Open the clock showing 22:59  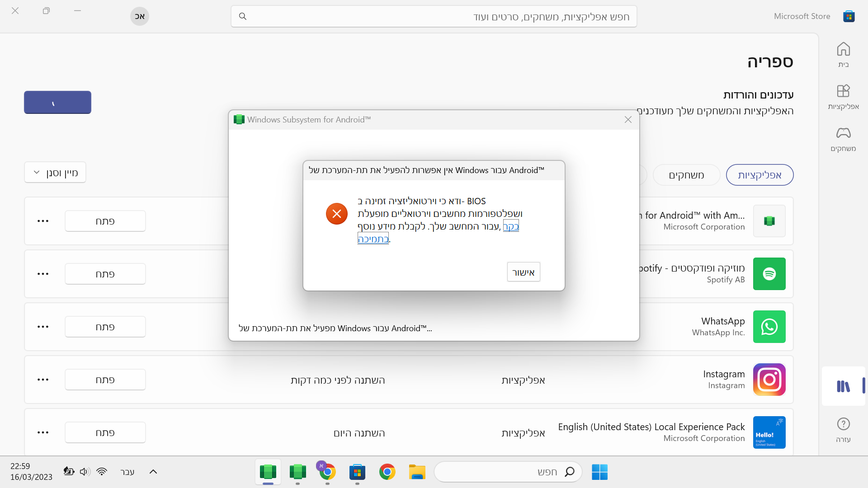[x=31, y=471]
